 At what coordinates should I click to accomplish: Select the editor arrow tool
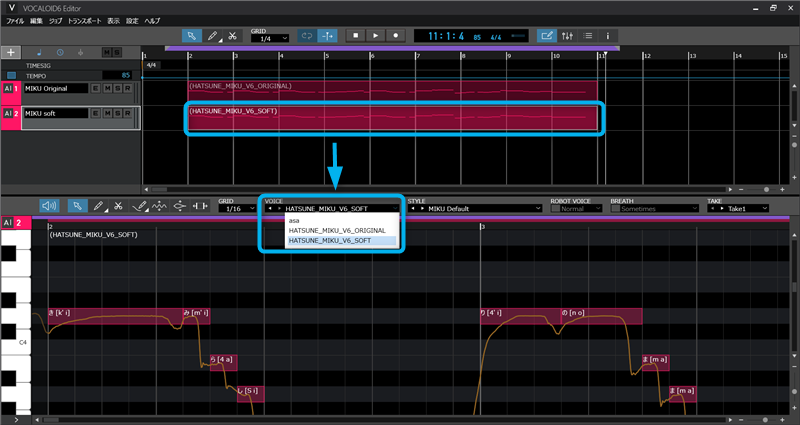pyautogui.click(x=78, y=206)
